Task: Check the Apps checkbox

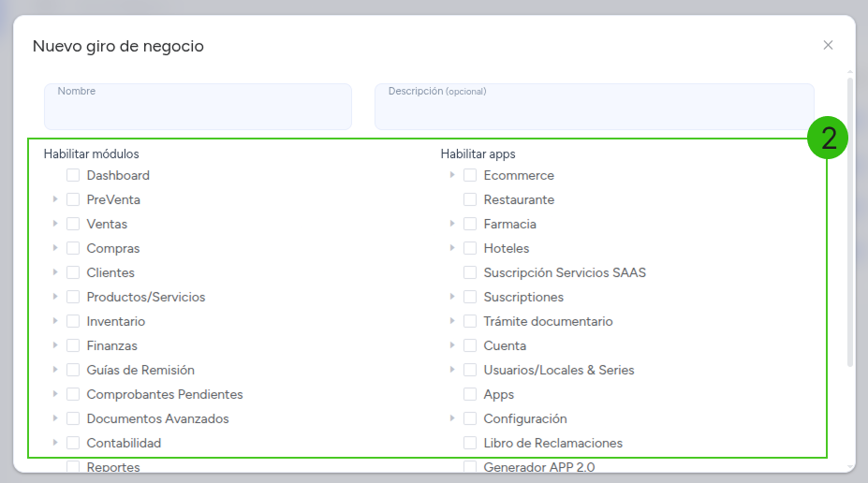Action: [470, 394]
